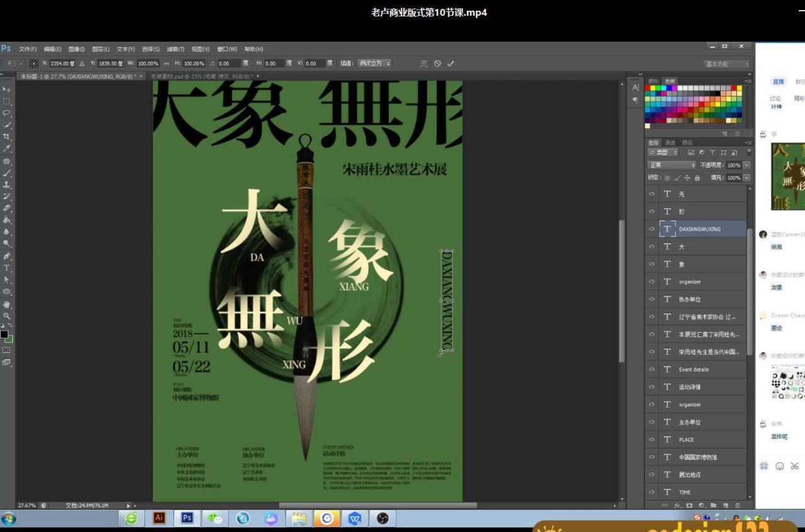Image resolution: width=805 pixels, height=532 pixels.
Task: Delete layer using the trash icon
Action: tap(738, 505)
